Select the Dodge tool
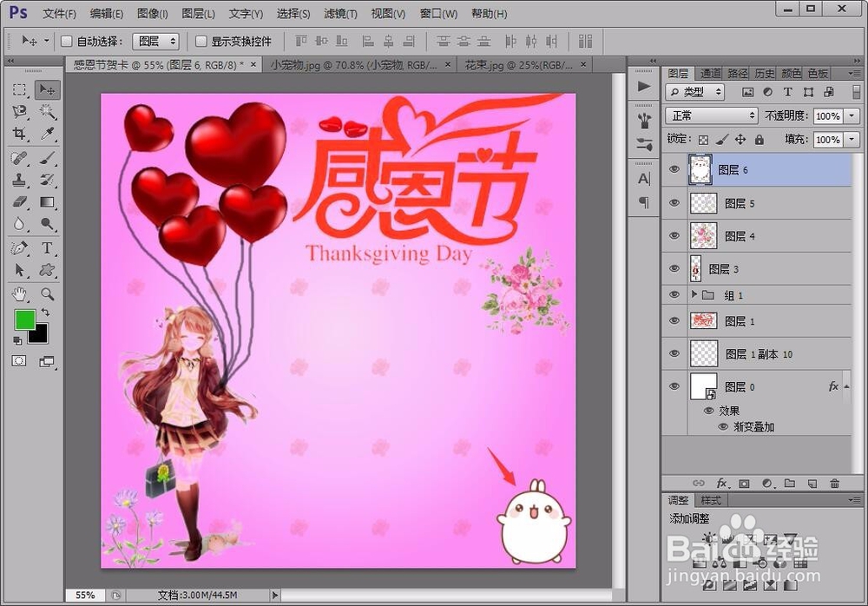The width and height of the screenshot is (868, 606). tap(47, 224)
